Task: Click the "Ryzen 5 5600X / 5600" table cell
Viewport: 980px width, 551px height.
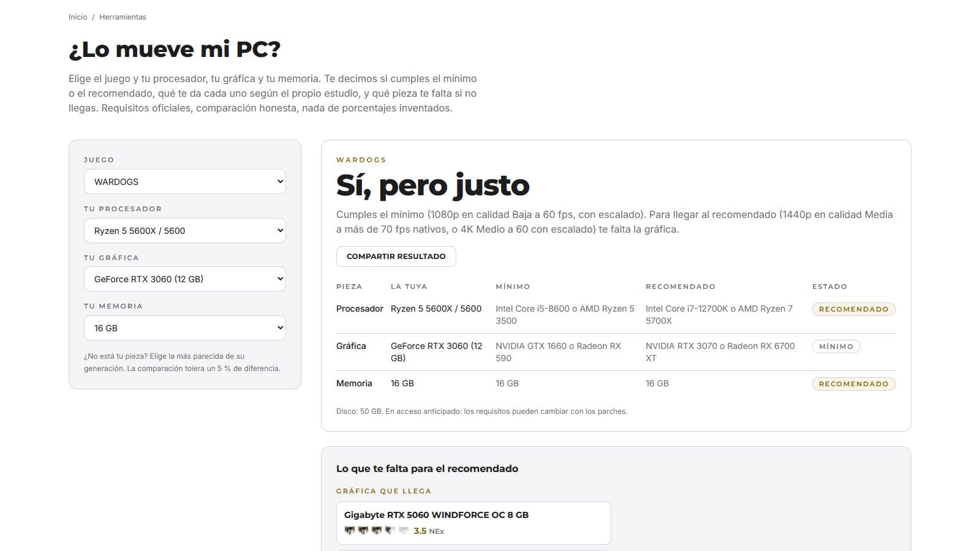Action: point(436,309)
